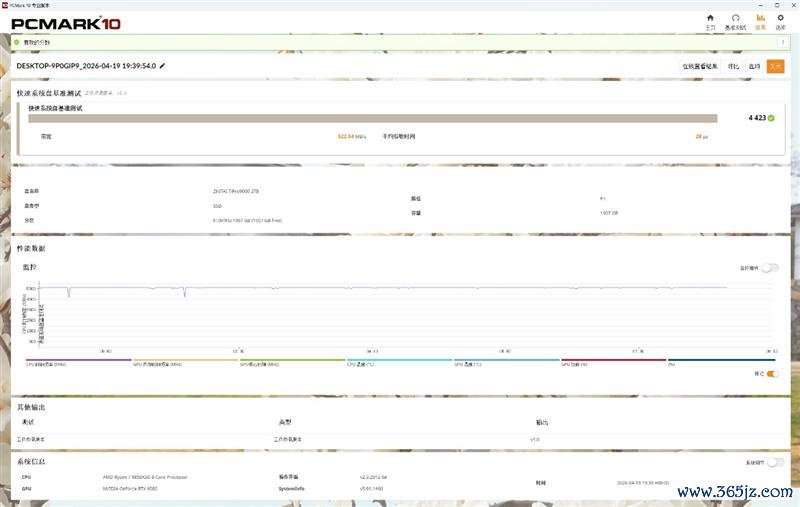
Task: Toggle the yellow GPU memory clock legend
Action: tap(186, 362)
